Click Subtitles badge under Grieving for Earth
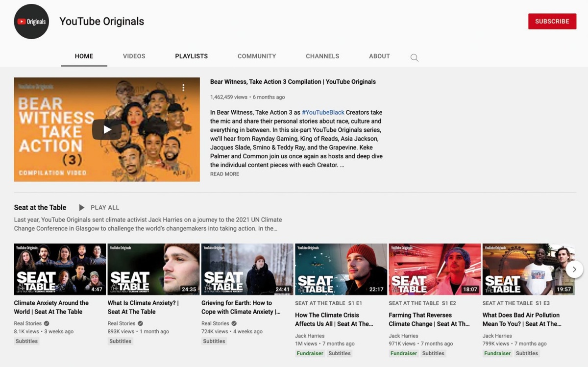 [214, 341]
